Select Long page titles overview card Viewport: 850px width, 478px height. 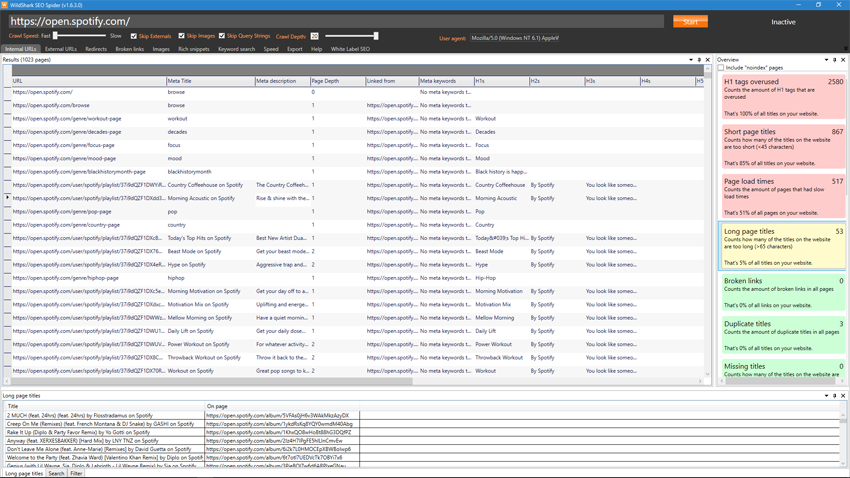(x=783, y=246)
